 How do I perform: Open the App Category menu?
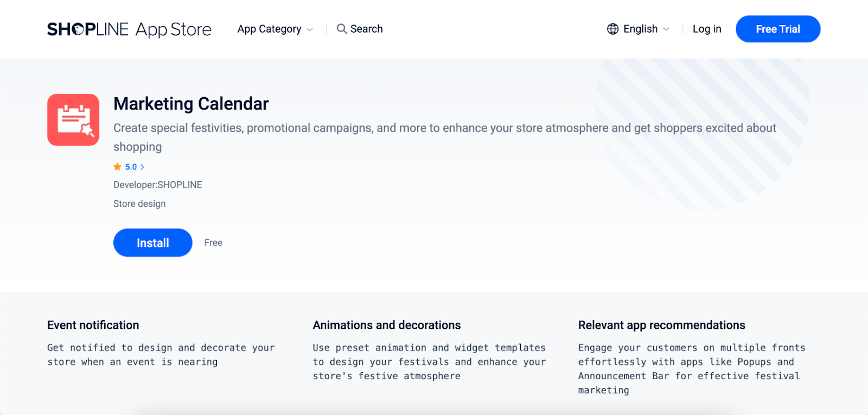(269, 29)
